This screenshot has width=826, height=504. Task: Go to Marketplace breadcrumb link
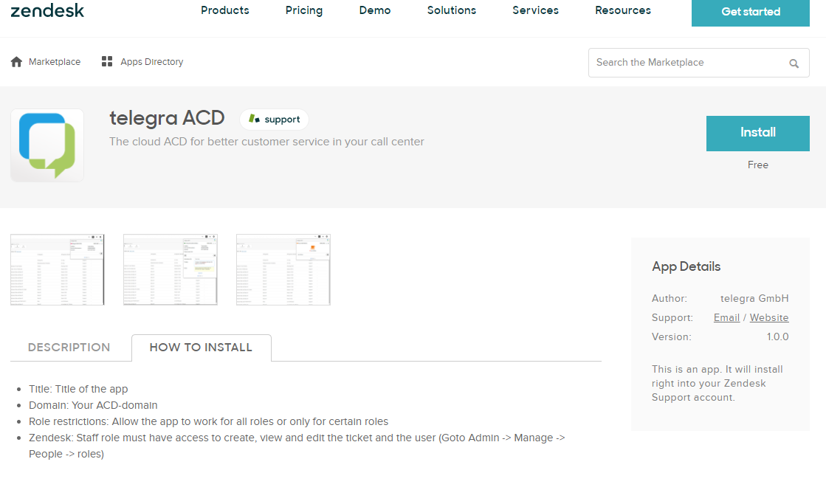55,62
